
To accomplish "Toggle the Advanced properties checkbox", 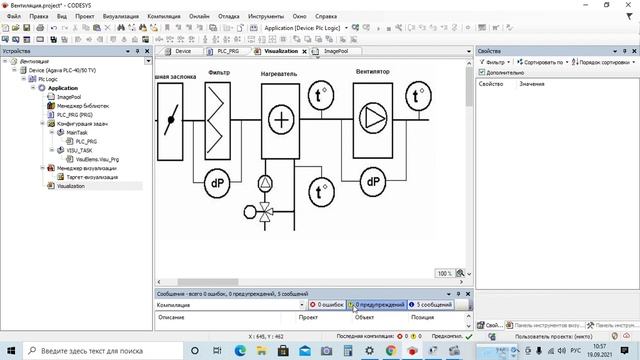I will pos(482,72).
